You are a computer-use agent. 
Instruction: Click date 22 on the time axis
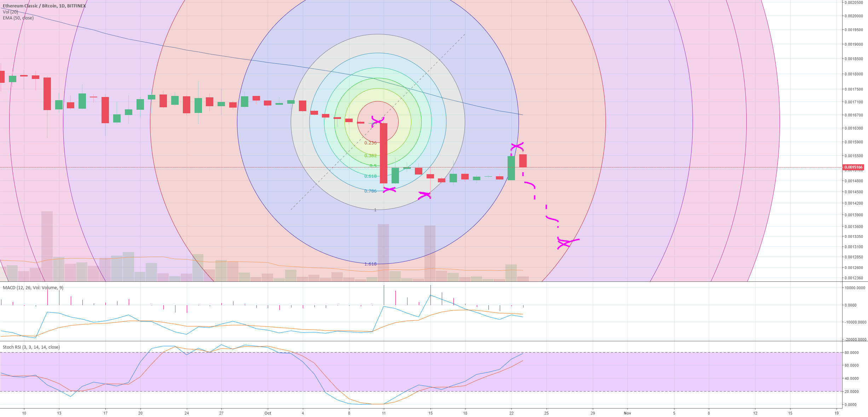point(511,413)
